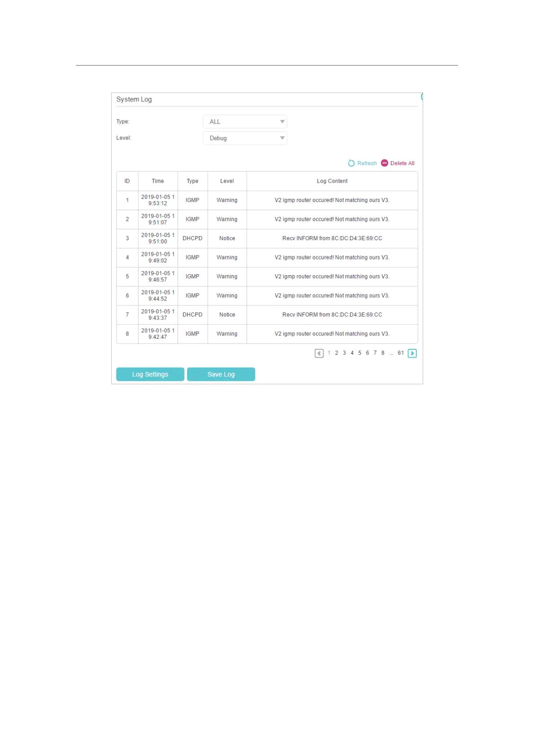This screenshot has width=534, height=756.
Task: Jump to page 7 of the log
Action: click(375, 353)
